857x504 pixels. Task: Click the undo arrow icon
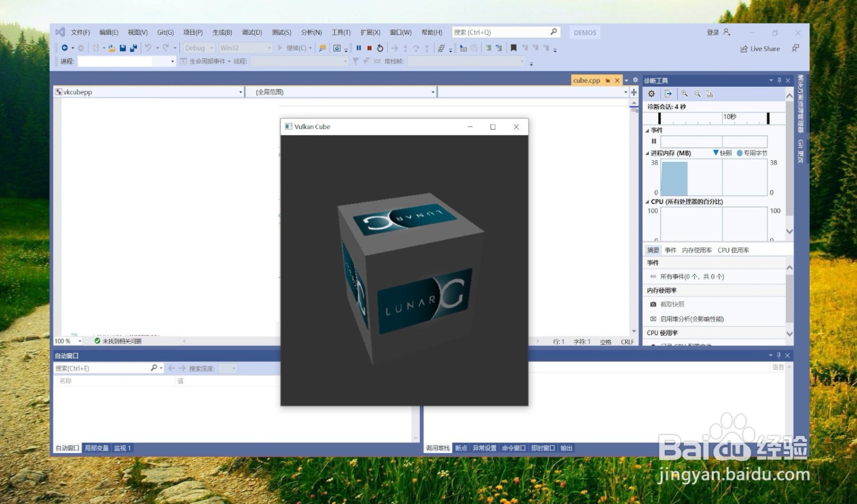[148, 48]
